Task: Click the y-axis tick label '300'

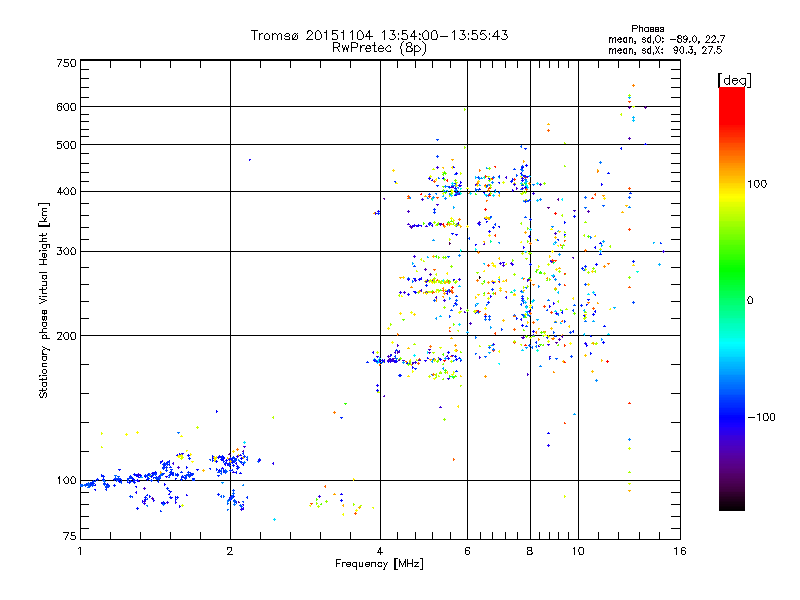Action: pos(67,252)
